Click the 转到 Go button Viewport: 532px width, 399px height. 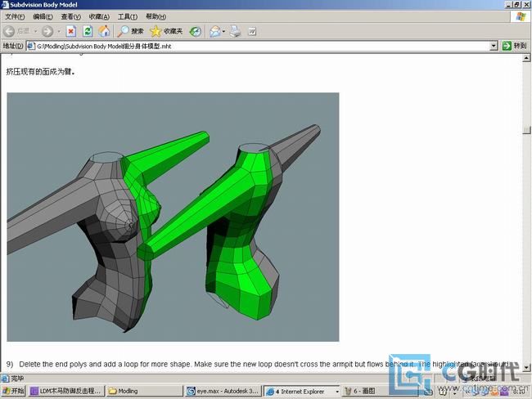(x=514, y=46)
